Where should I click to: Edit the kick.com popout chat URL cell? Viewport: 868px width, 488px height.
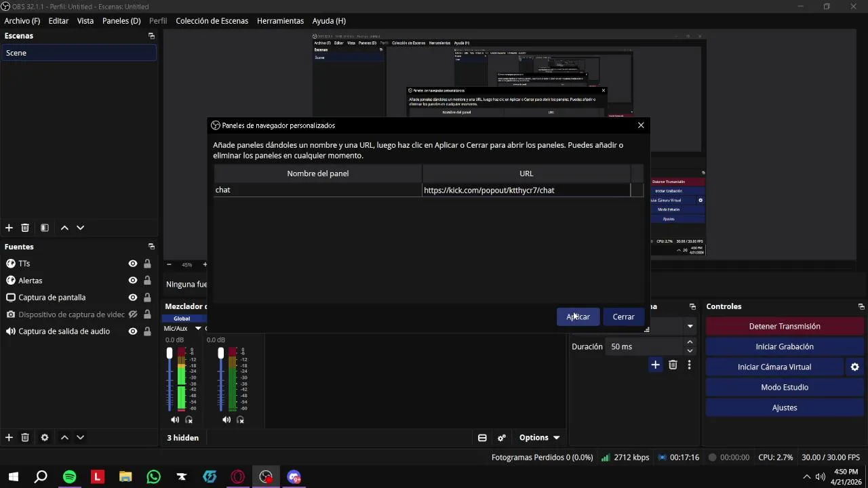tap(526, 190)
